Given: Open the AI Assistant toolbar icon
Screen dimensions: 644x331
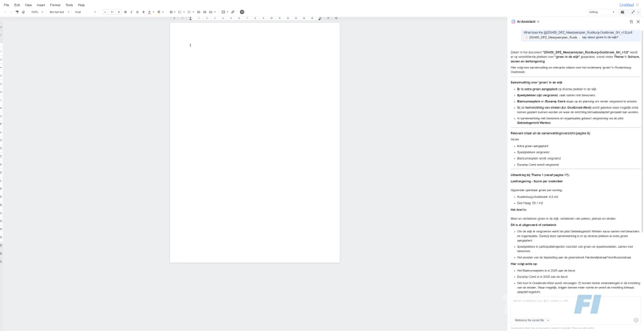Looking at the screenshot, I should (x=241, y=12).
